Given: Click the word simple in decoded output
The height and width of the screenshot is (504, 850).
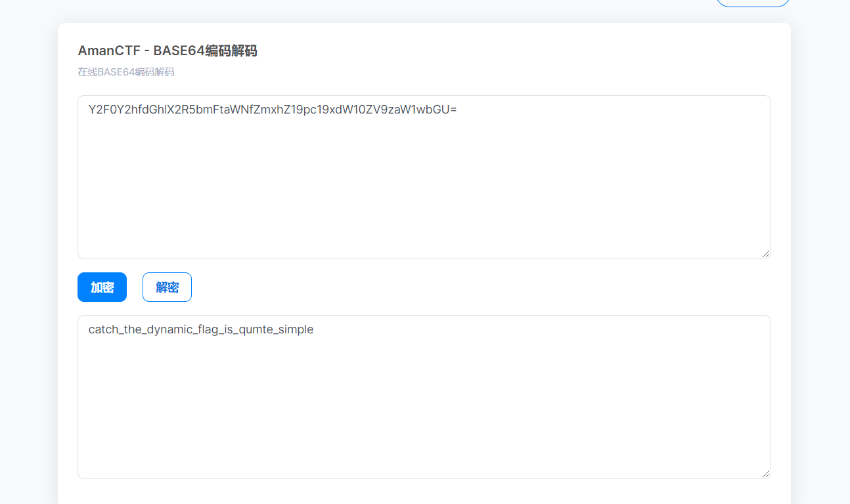Looking at the screenshot, I should click(296, 329).
